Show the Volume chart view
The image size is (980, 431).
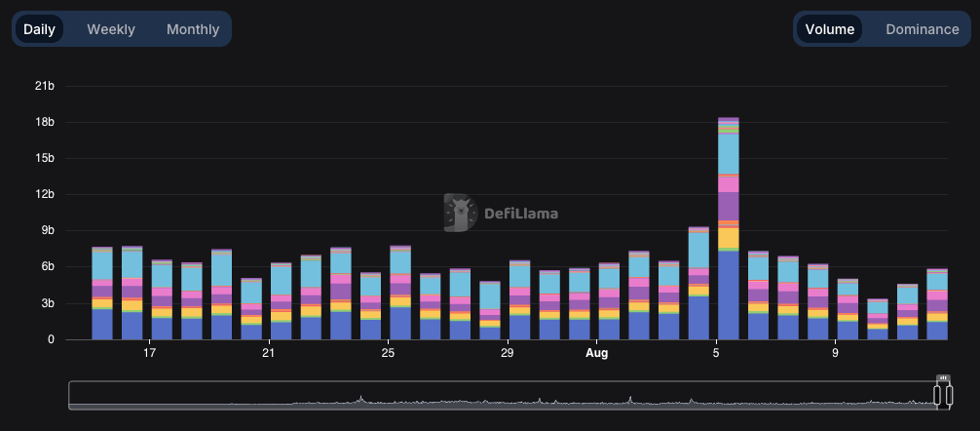pyautogui.click(x=830, y=29)
